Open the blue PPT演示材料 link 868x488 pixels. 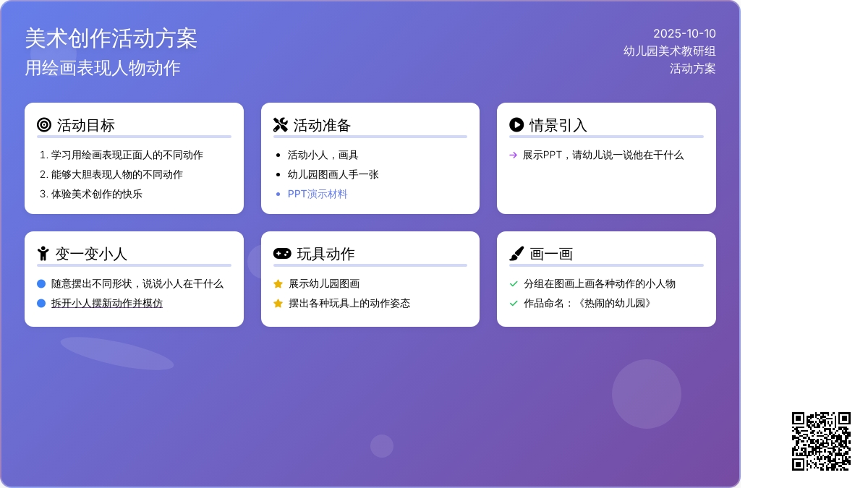point(318,194)
